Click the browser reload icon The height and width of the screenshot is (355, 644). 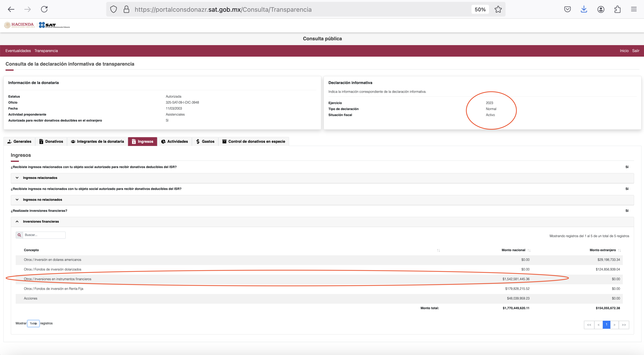[x=44, y=9]
